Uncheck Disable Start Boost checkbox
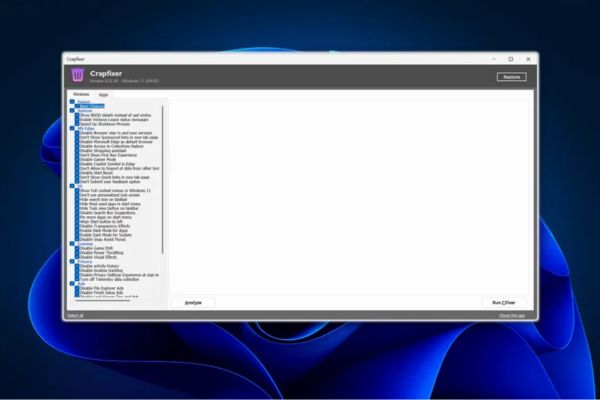The height and width of the screenshot is (400, 600). coord(77,173)
